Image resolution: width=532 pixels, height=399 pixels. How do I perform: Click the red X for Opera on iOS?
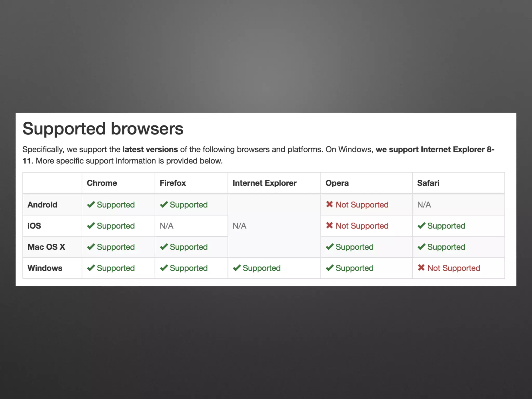pyautogui.click(x=329, y=225)
